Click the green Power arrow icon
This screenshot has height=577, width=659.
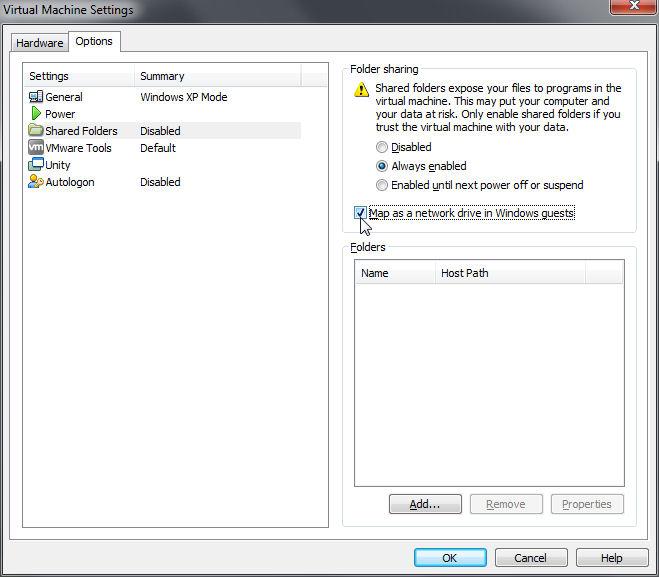(36, 114)
